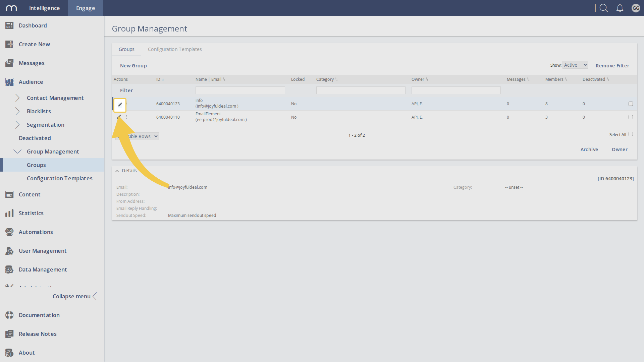Image resolution: width=644 pixels, height=362 pixels.
Task: Expand the Segmentation submenu
Action: click(17, 125)
